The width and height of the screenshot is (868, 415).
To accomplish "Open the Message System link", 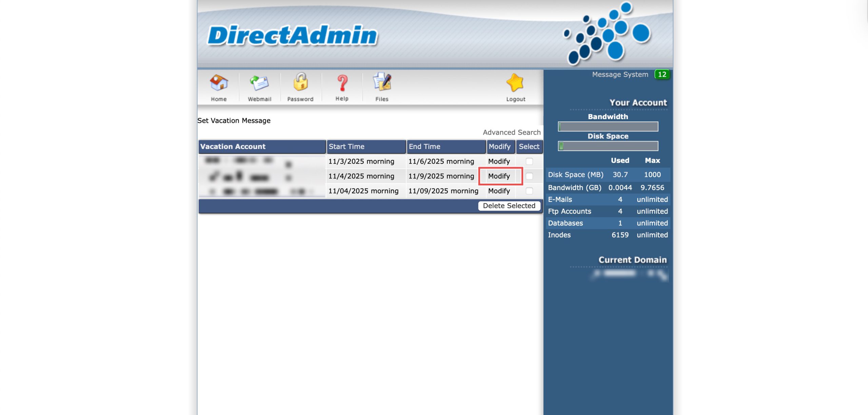I will 620,74.
